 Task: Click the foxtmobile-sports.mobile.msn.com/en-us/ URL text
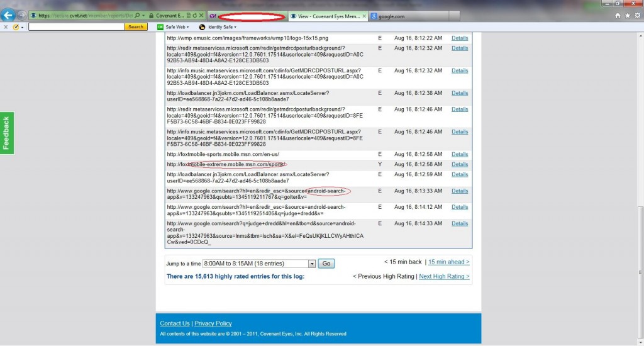pos(223,155)
